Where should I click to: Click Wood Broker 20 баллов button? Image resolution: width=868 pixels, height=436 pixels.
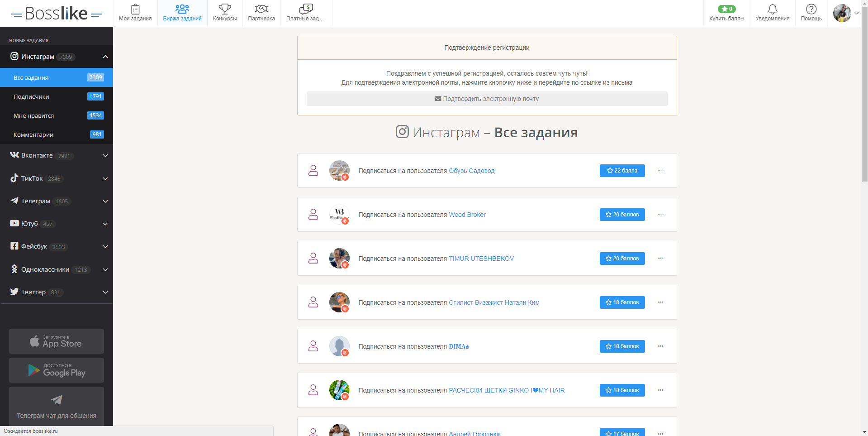pyautogui.click(x=622, y=215)
